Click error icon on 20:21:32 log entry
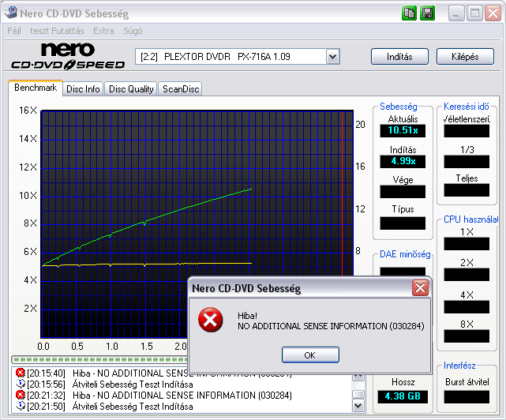506x420 pixels. pos(21,395)
